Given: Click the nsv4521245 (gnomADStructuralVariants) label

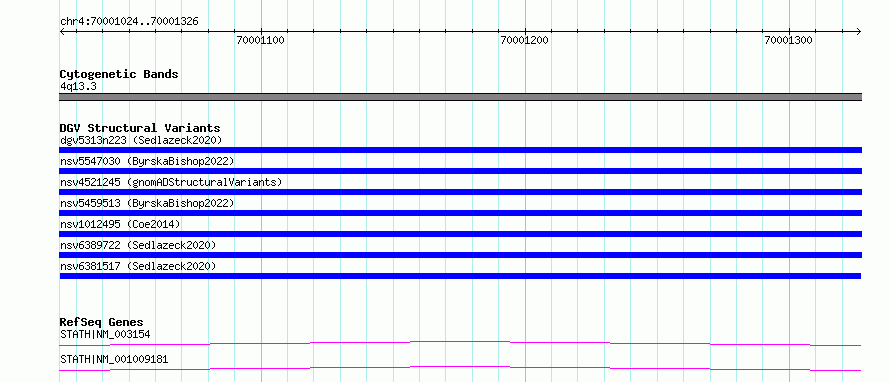Looking at the screenshot, I should [x=171, y=182].
